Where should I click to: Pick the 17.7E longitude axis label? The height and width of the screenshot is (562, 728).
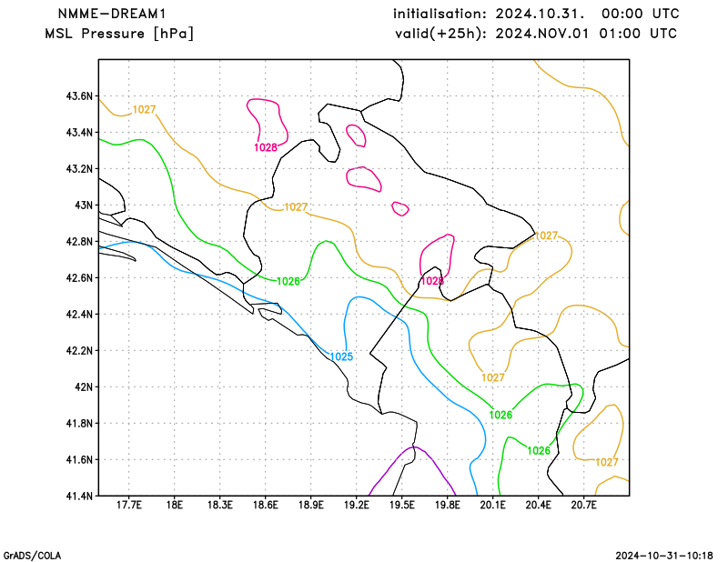pos(128,505)
